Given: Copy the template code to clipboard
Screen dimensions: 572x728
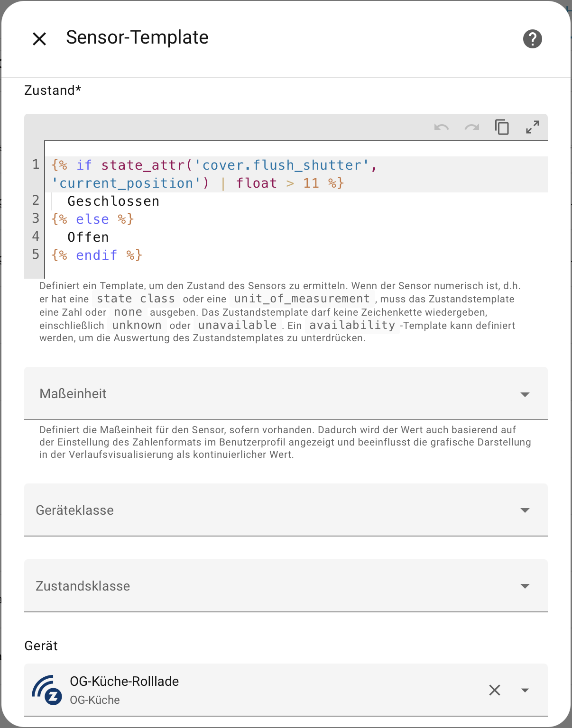Looking at the screenshot, I should click(x=502, y=127).
